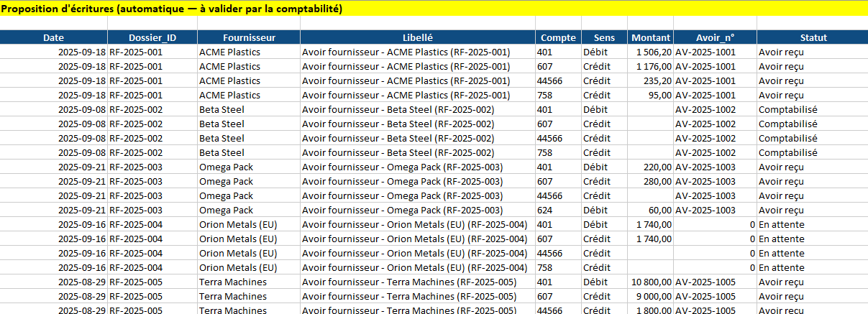Click the Fournisseur header cell
This screenshot has width=868, height=314.
coord(248,37)
